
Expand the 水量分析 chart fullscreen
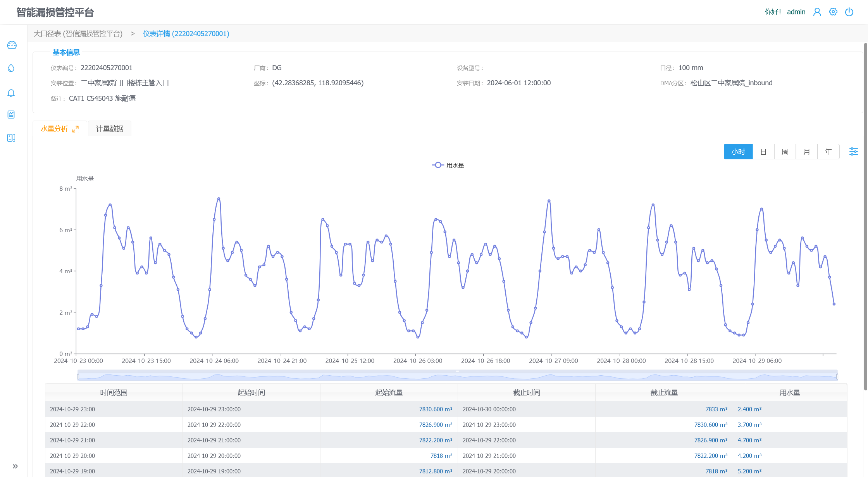tap(76, 129)
